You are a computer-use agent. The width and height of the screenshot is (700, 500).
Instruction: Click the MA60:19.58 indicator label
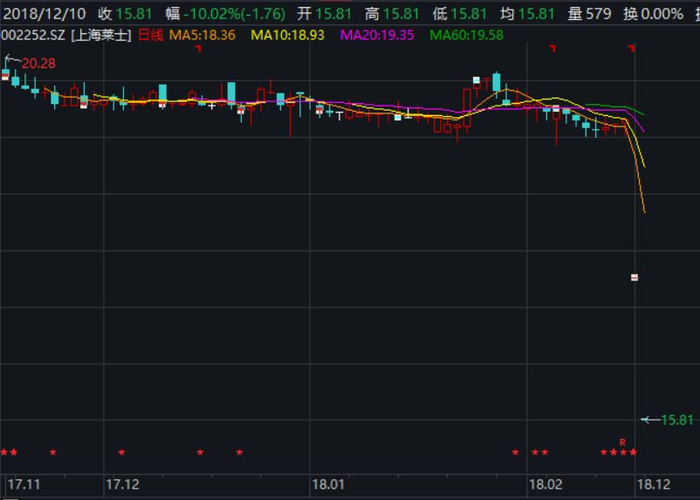[x=467, y=35]
